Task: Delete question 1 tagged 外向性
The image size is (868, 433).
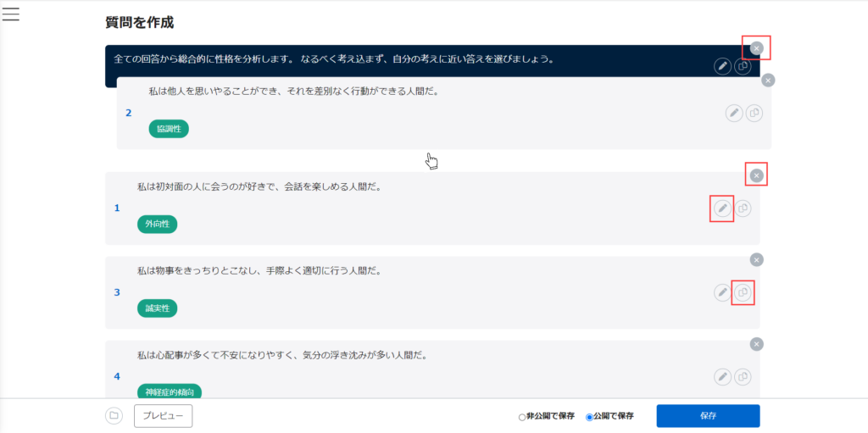Action: (756, 176)
